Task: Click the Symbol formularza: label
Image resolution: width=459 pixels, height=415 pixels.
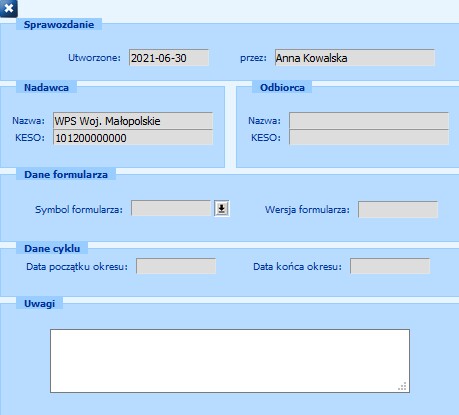Action: 79,209
